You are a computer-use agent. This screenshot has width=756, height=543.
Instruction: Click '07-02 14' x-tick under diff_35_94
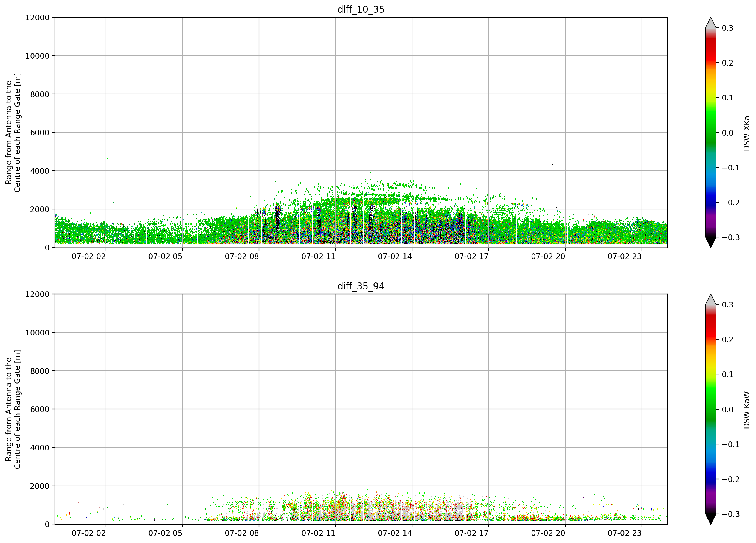tap(395, 533)
